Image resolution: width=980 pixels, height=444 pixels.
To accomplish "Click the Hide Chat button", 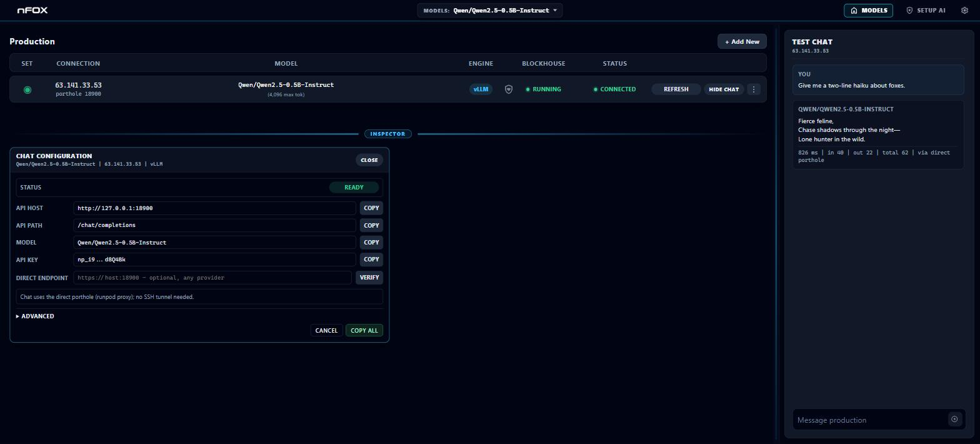I will pos(724,89).
